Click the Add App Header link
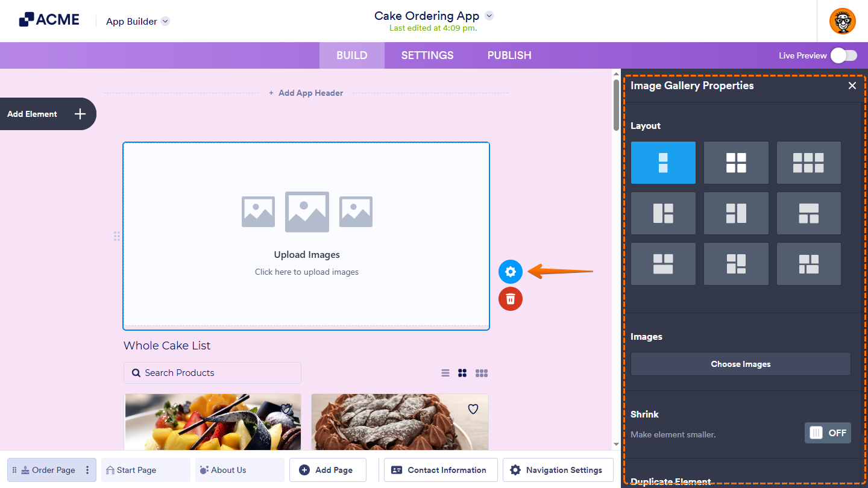This screenshot has width=868, height=488. point(306,93)
